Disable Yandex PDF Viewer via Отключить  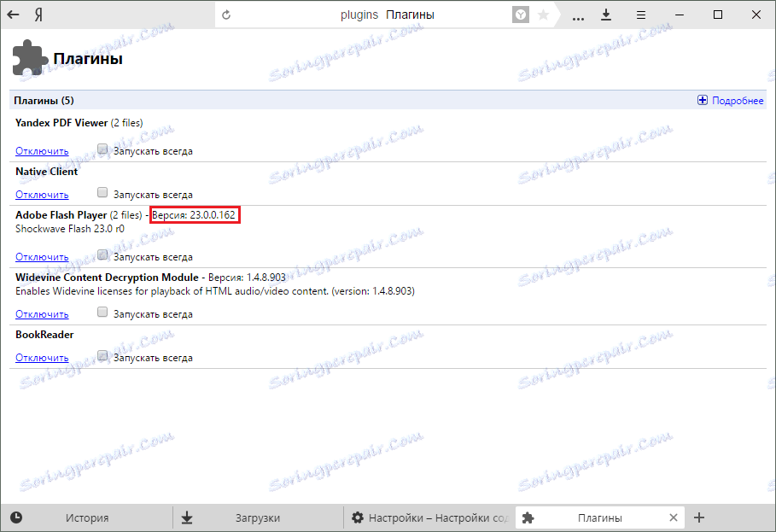[x=42, y=151]
